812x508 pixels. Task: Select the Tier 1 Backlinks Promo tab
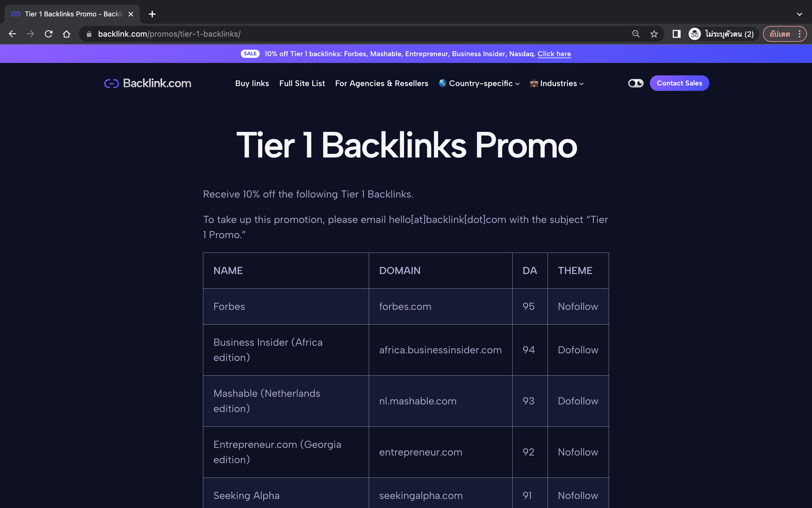click(72, 14)
